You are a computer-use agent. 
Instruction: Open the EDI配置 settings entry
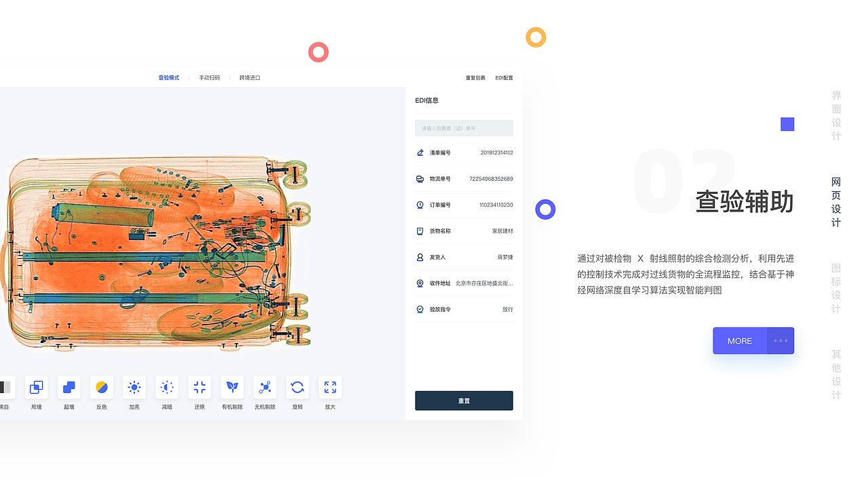pos(504,77)
